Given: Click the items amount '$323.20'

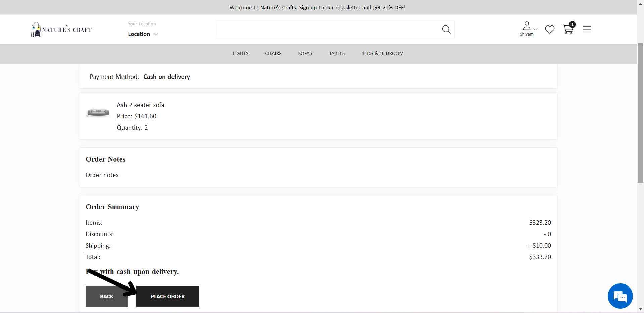Looking at the screenshot, I should 540,223.
